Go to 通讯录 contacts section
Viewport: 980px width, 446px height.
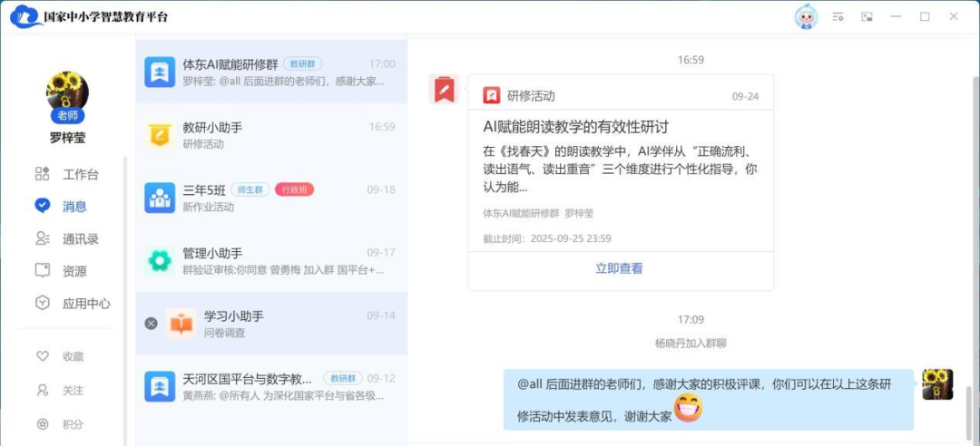click(80, 239)
